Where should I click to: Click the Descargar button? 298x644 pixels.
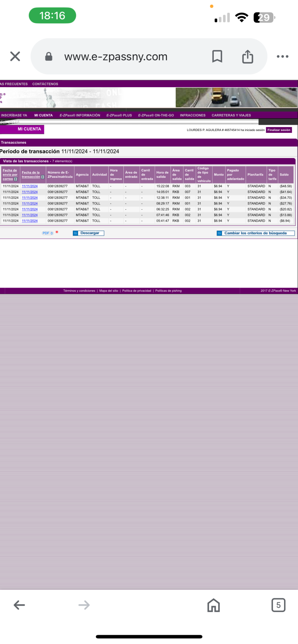tap(89, 233)
